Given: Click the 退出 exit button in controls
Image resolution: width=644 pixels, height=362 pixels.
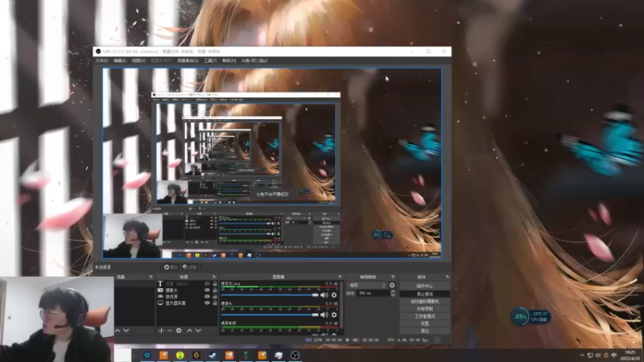Looking at the screenshot, I should [424, 331].
